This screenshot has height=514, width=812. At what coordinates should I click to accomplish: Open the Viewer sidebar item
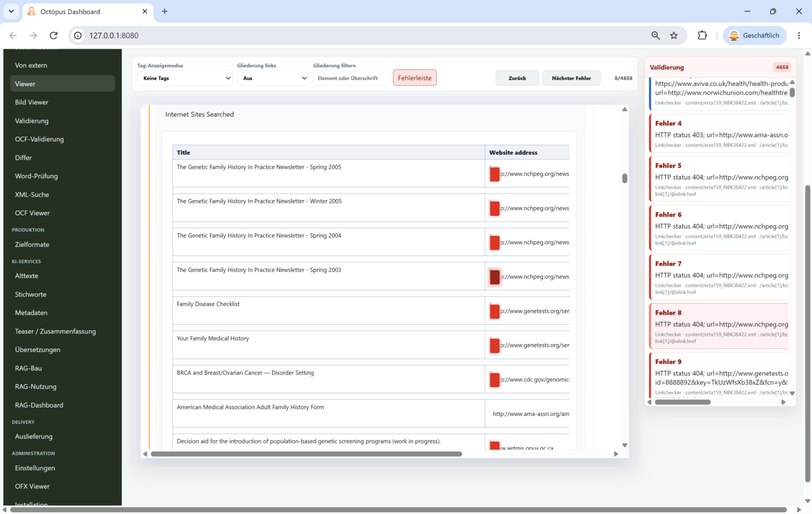coord(62,84)
